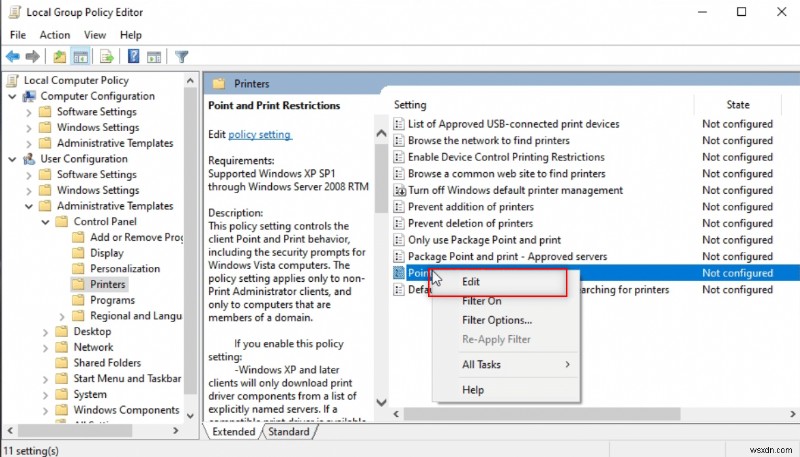The image size is (800, 457).
Task: Collapse the Computer Configuration node
Action: click(12, 96)
